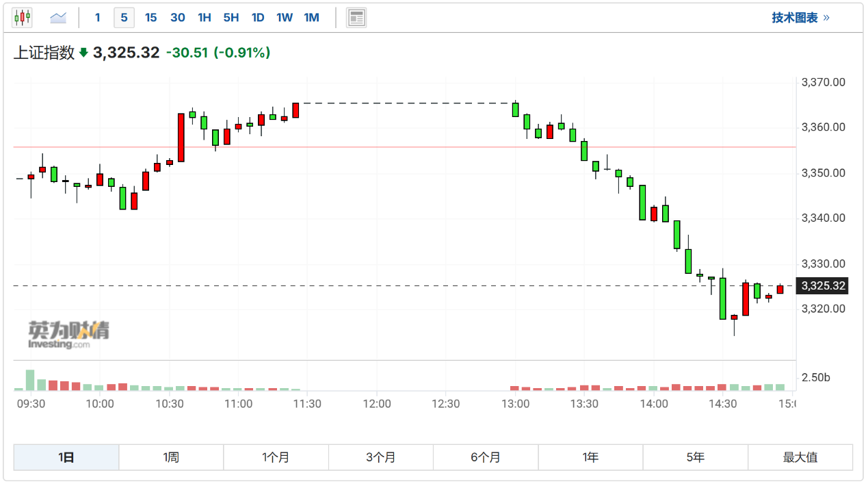868x486 pixels.
Task: Click the 3,340.00 price axis label
Action: tap(823, 218)
